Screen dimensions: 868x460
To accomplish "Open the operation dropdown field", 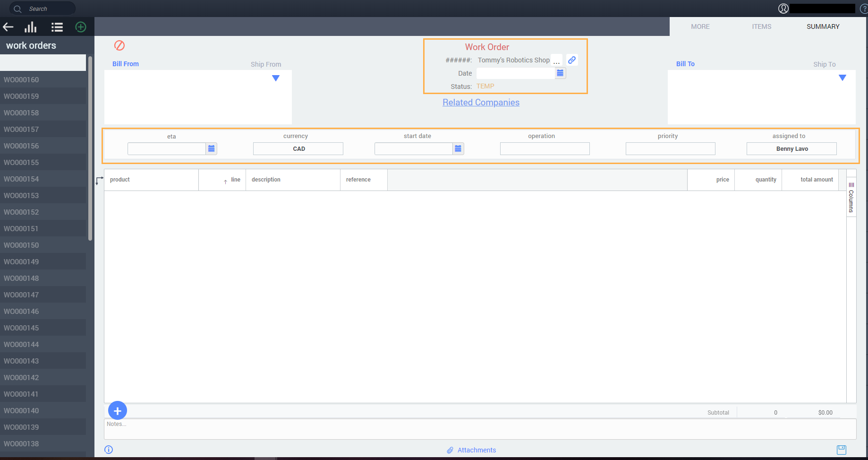I will [x=545, y=149].
